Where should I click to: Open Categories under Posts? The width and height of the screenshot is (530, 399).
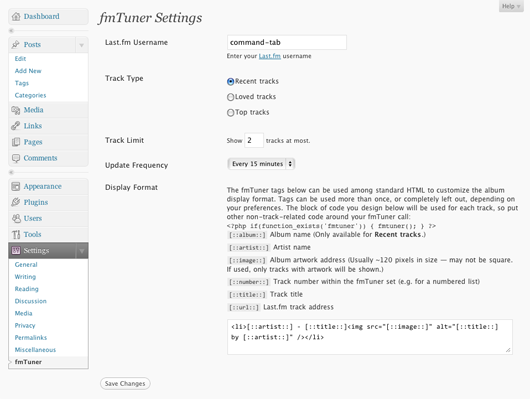pos(30,95)
